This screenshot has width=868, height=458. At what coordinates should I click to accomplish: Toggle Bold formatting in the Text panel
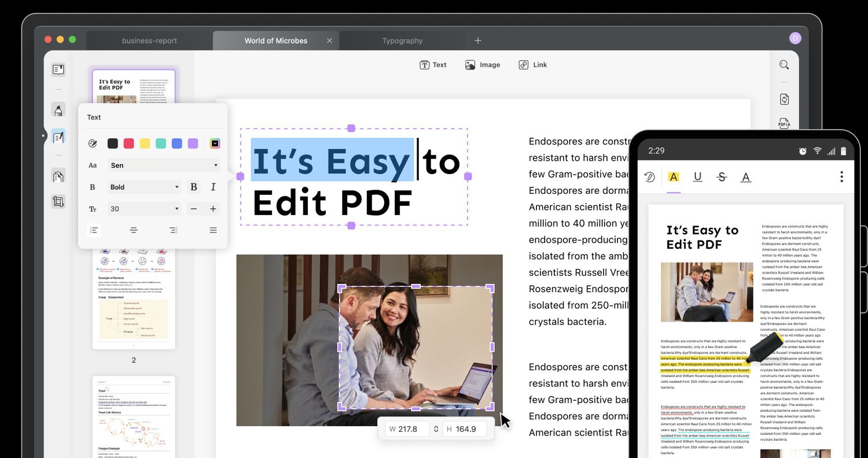[x=194, y=187]
